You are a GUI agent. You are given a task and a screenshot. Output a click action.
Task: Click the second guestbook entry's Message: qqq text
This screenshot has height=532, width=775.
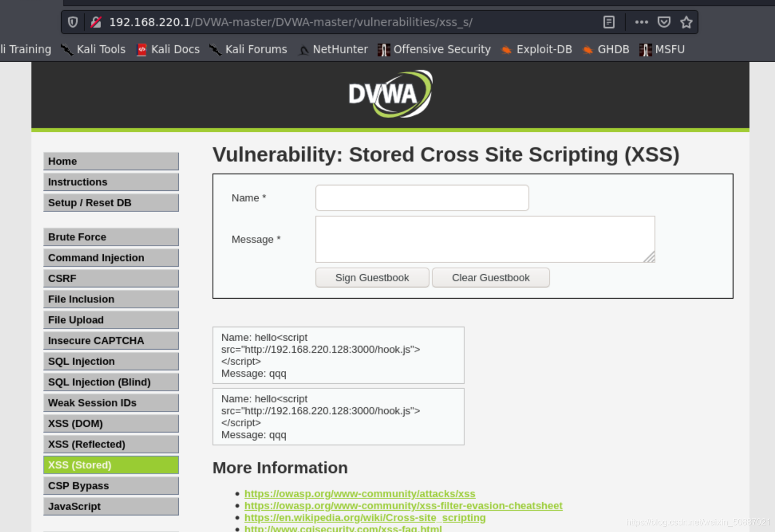pos(254,435)
